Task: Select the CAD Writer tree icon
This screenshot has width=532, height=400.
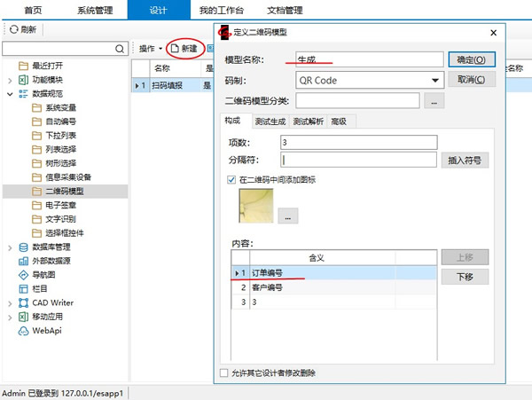Action: tap(24, 303)
